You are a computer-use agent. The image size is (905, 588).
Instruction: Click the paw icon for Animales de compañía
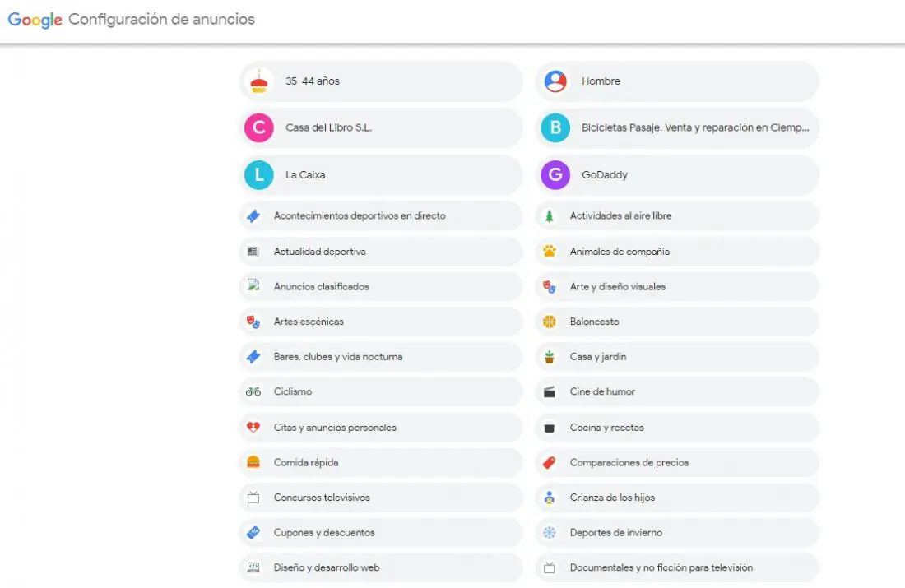tap(550, 251)
